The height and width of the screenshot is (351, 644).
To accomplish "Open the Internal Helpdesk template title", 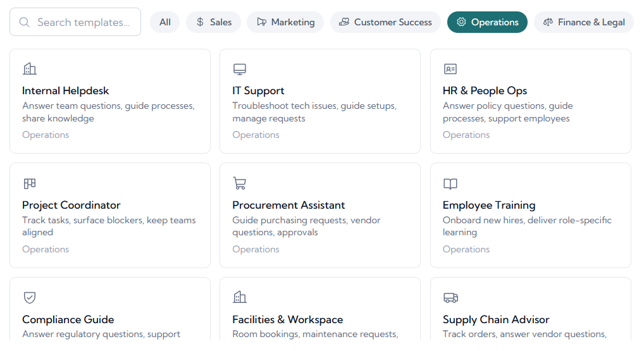I will click(x=66, y=91).
